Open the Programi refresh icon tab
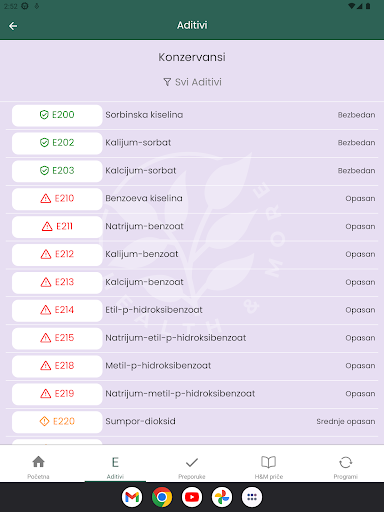 345,467
